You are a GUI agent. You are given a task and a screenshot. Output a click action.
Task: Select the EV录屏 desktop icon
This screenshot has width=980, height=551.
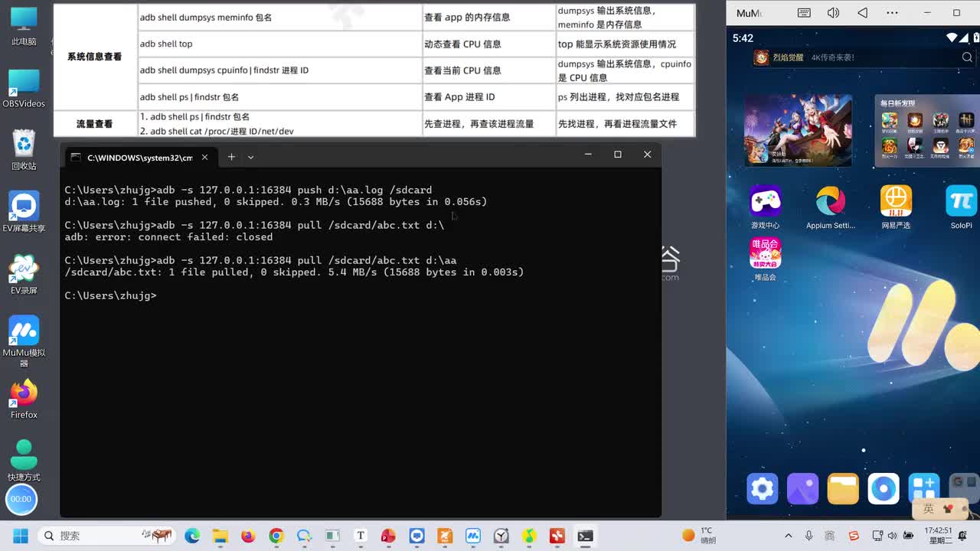24,275
